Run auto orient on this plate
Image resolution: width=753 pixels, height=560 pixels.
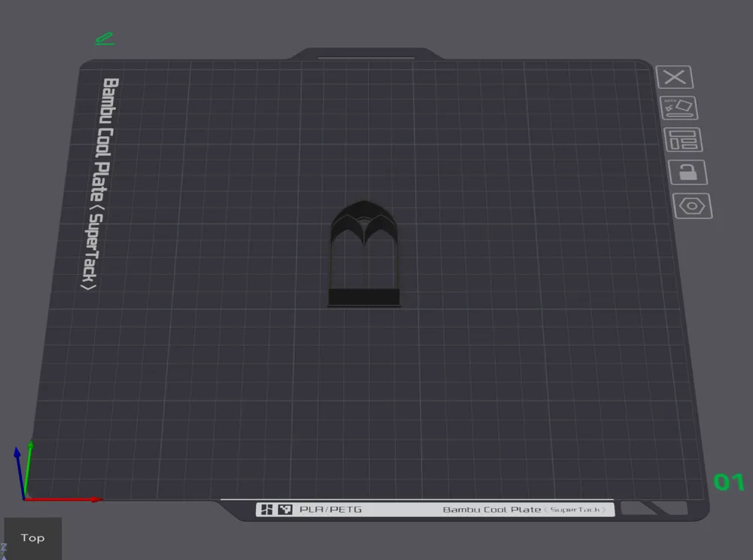[x=679, y=108]
